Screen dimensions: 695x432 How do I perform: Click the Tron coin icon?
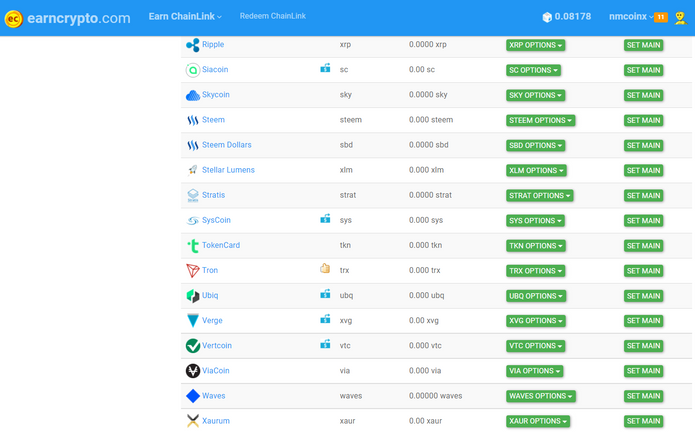[192, 270]
